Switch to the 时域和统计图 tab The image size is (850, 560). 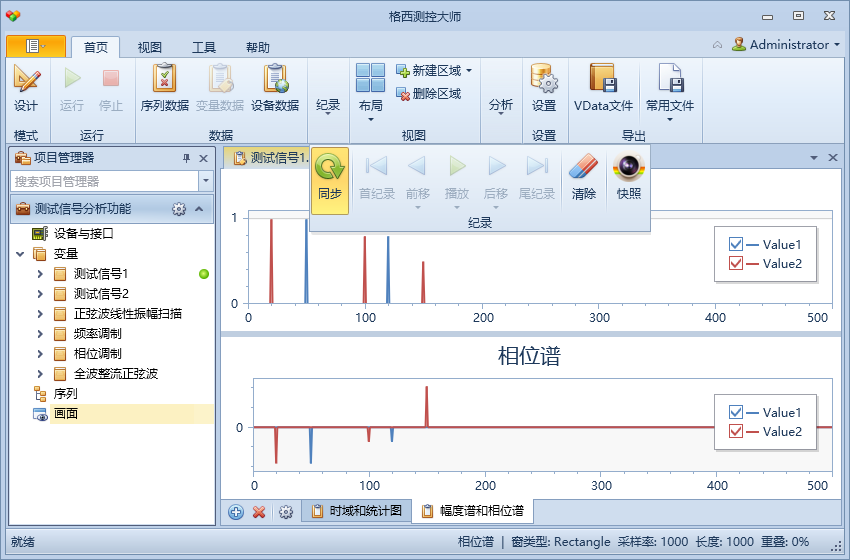[357, 512]
